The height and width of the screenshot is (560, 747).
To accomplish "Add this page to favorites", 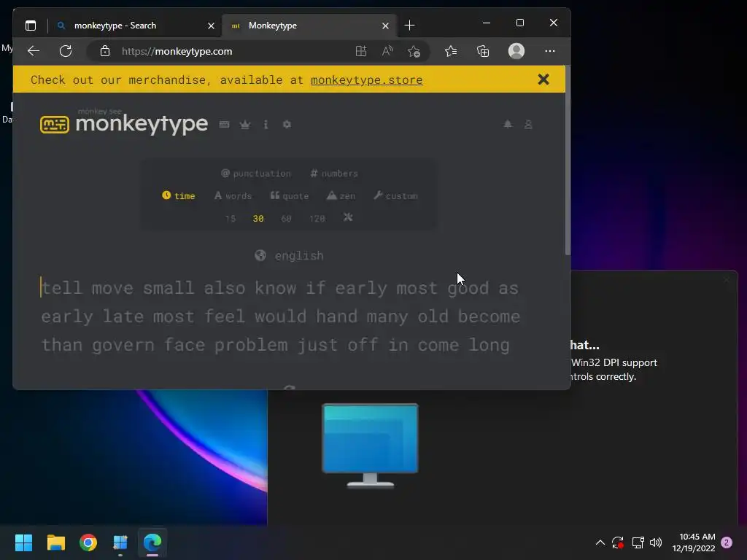I will [x=414, y=51].
